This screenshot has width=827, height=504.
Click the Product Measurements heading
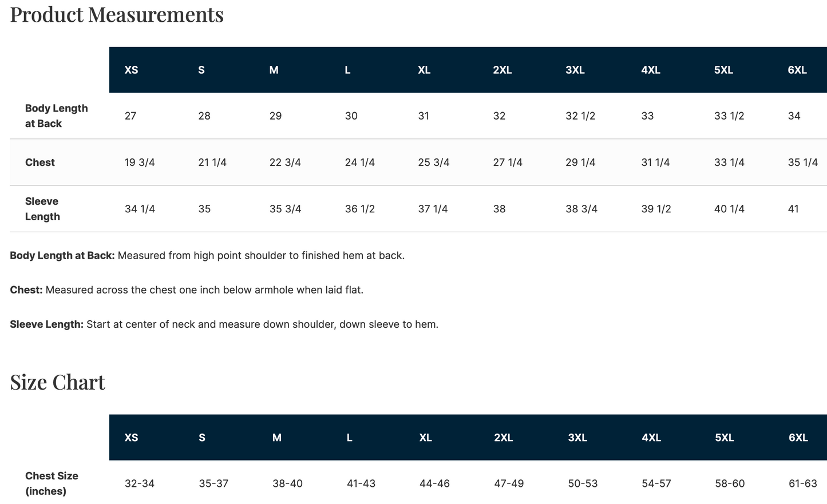point(117,14)
